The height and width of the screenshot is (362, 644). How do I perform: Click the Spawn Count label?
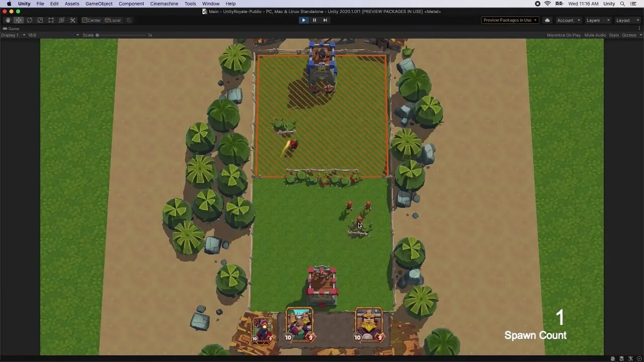tap(535, 335)
